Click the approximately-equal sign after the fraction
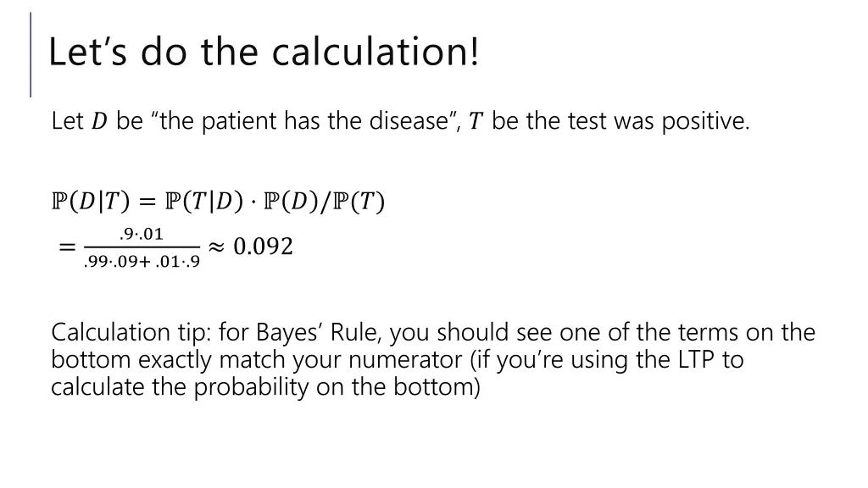This screenshot has width=868, height=488. click(x=216, y=247)
